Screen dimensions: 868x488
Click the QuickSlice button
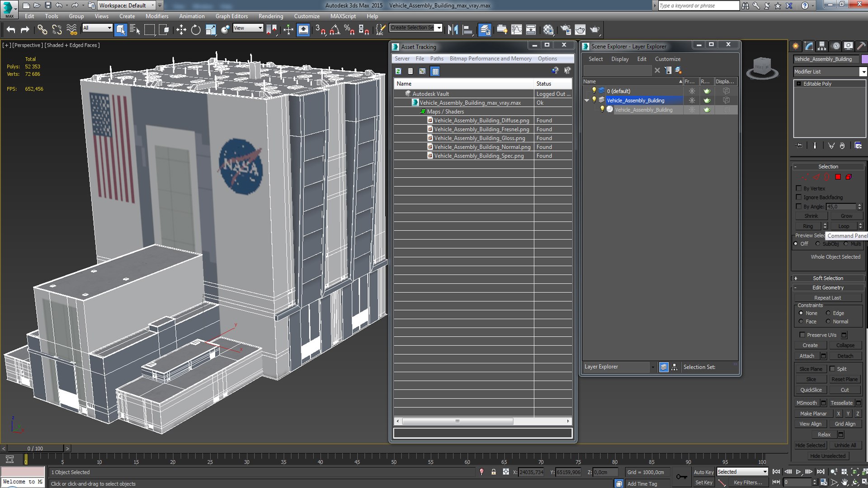click(x=811, y=390)
